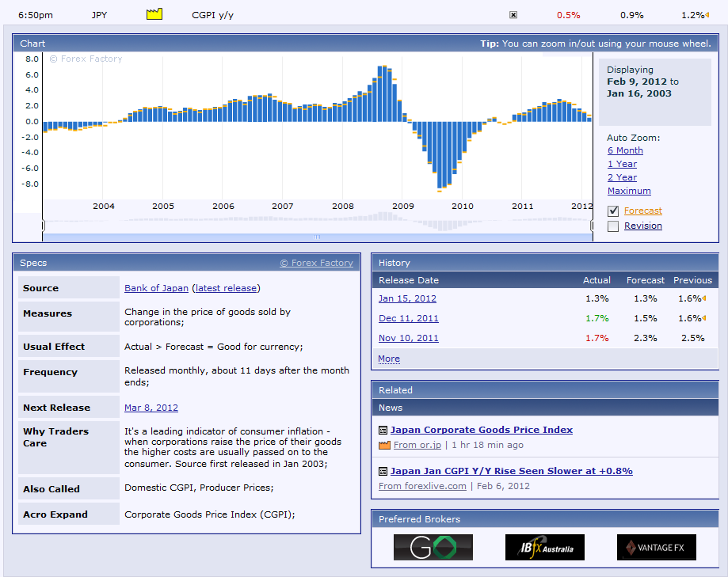Click the right handle of chart range slider
This screenshot has width=728, height=577.
(592, 226)
